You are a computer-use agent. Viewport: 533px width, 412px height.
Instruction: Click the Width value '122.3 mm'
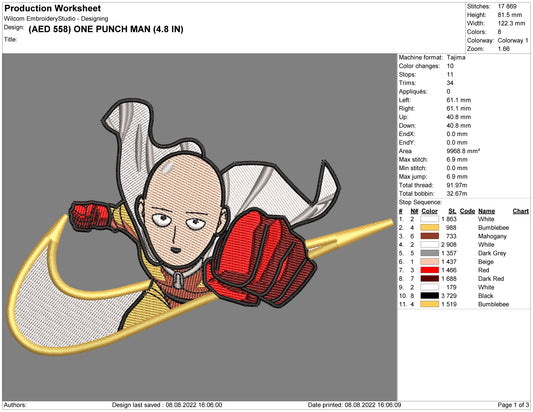[x=511, y=23]
